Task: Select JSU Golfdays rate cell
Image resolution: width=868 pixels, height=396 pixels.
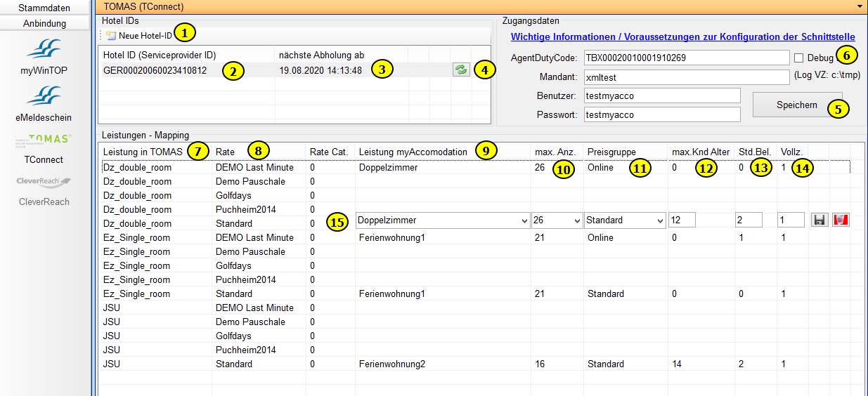Action: [x=233, y=336]
